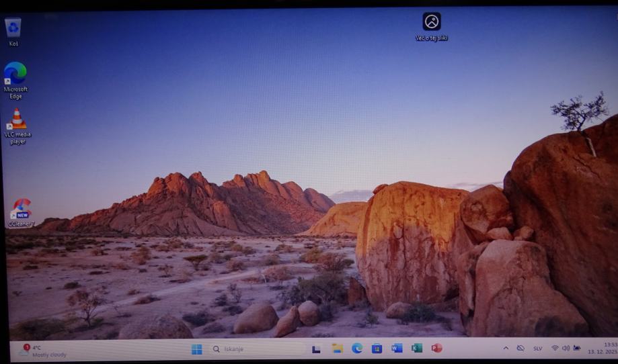Launch Word from the taskbar

(x=397, y=348)
